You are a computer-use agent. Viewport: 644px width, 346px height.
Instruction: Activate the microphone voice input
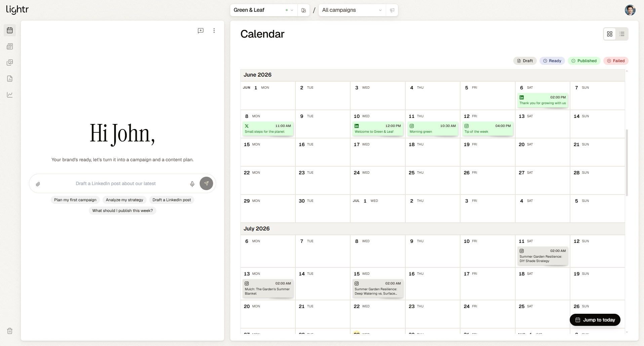(192, 184)
